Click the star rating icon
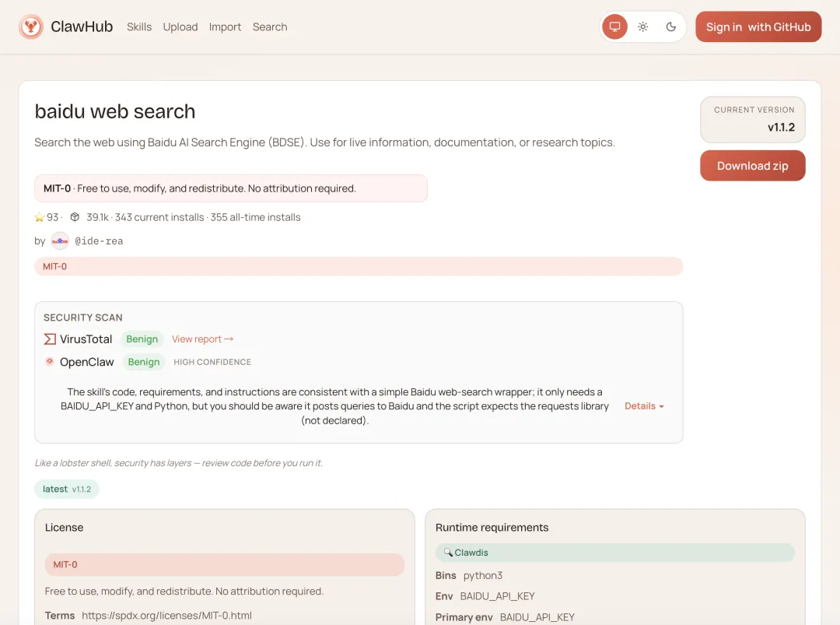The image size is (840, 625). pyautogui.click(x=39, y=217)
